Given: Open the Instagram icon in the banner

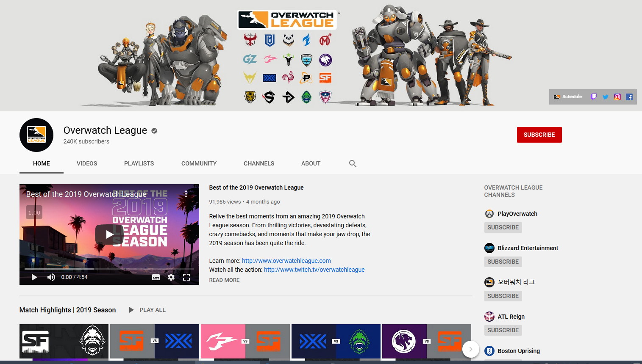Looking at the screenshot, I should tap(617, 97).
